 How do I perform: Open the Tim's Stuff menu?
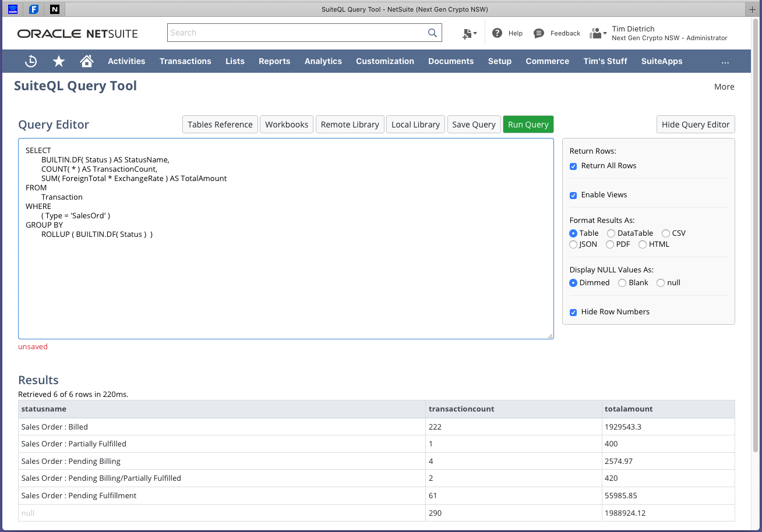(605, 61)
